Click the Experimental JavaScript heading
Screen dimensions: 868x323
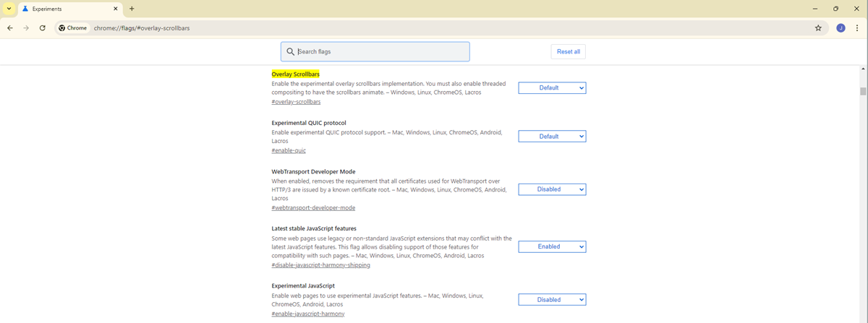(x=303, y=285)
